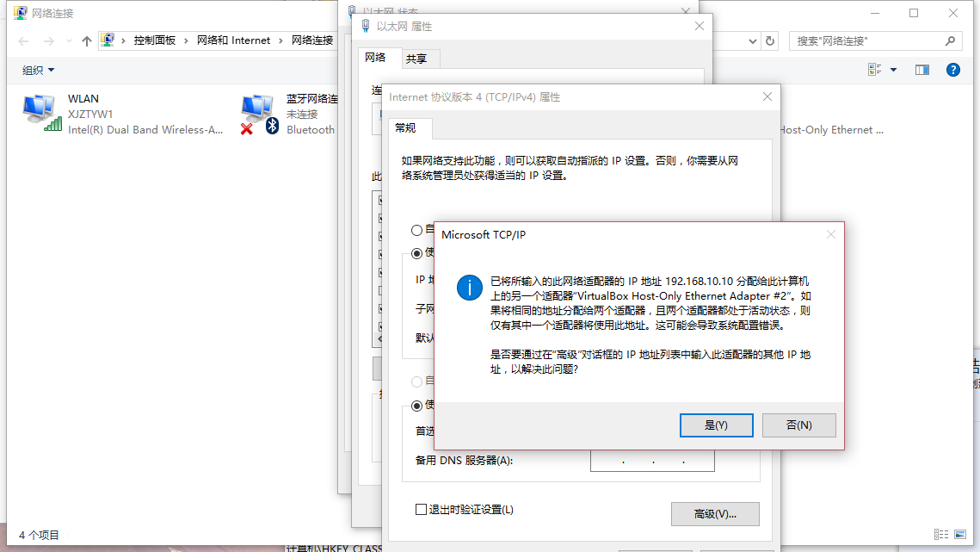
Task: Switch to the 共享 tab in Ethernet properties
Action: click(x=416, y=59)
